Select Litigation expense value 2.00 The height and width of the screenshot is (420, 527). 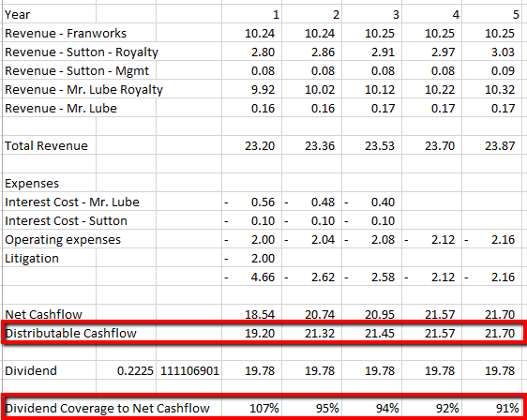coord(251,258)
